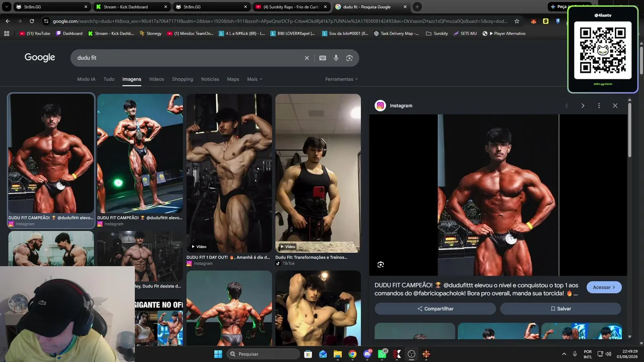
Task: Launch Microsoft Store from the taskbar
Action: (x=308, y=354)
